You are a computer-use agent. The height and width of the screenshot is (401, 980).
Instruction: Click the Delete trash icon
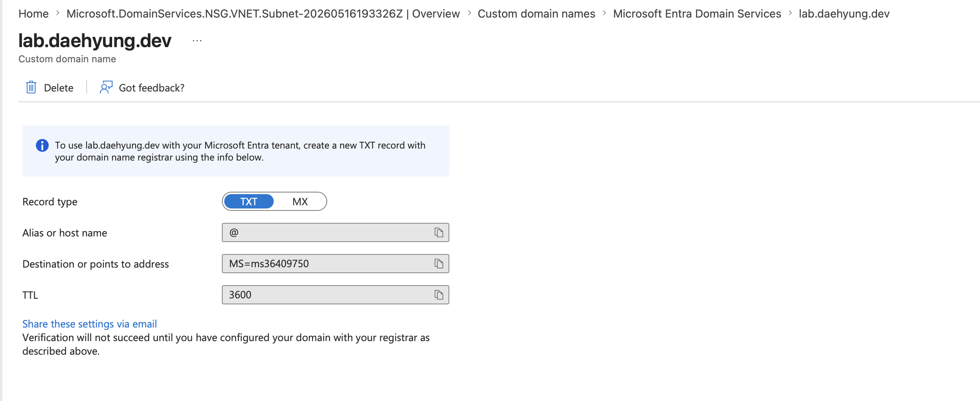click(x=31, y=87)
